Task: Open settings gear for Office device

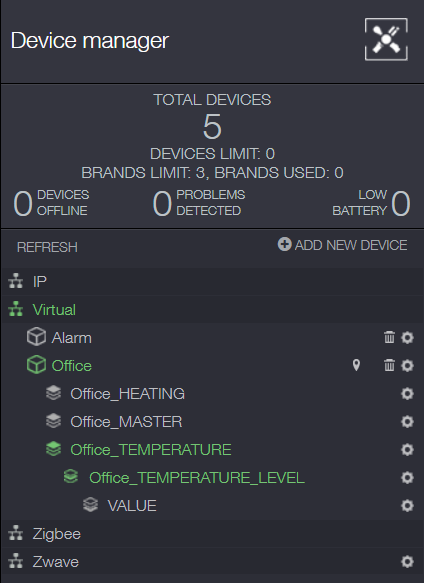Action: tap(407, 365)
